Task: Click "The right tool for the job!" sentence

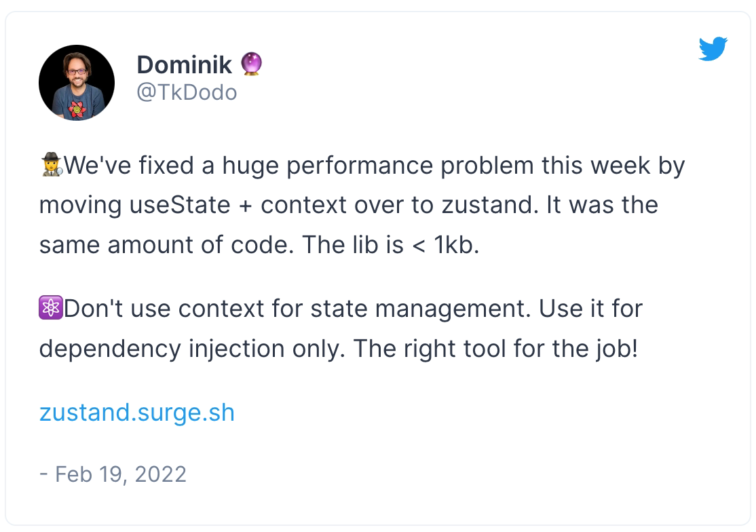Action: [495, 349]
